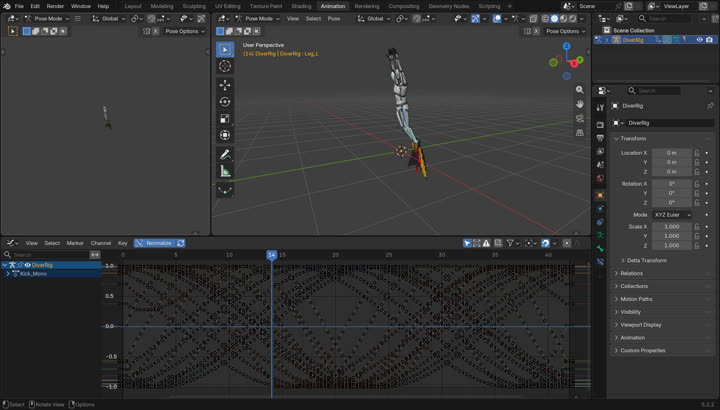Open Global orientation dropdown in main viewport
Viewport: 720px width, 410px height.
coord(373,19)
